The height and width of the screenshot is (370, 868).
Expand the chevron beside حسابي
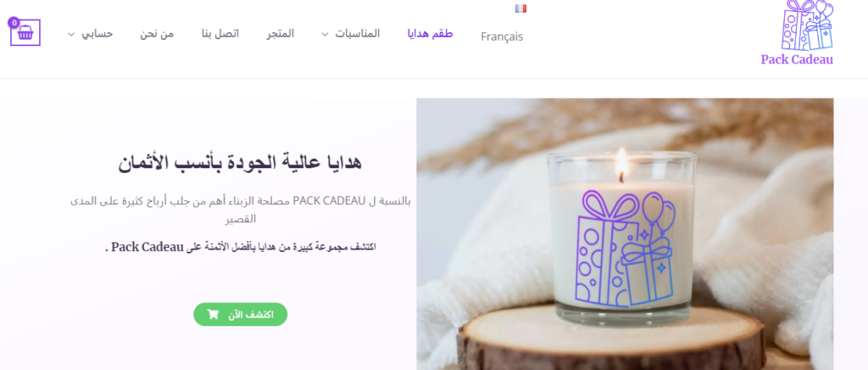pos(71,34)
